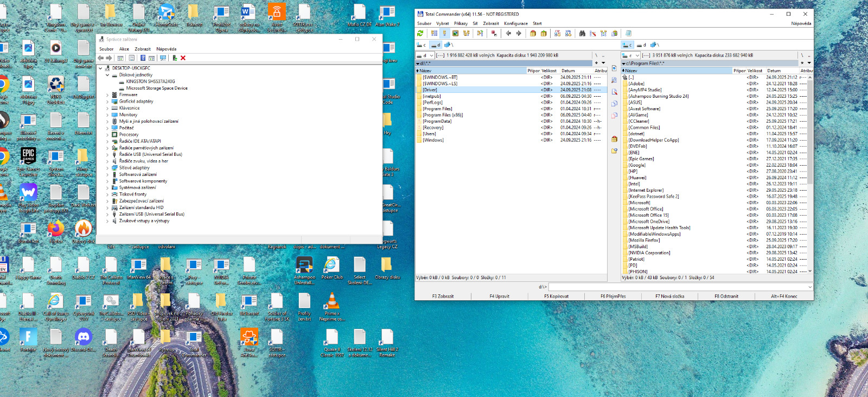Open the command line history dropdown arrow
The image size is (868, 397).
[810, 287]
